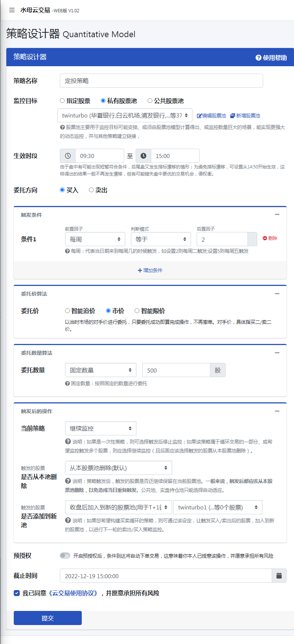Screen dimensions: 294x644
Task: Collapse the 触发条件 panel
Action: [277, 215]
